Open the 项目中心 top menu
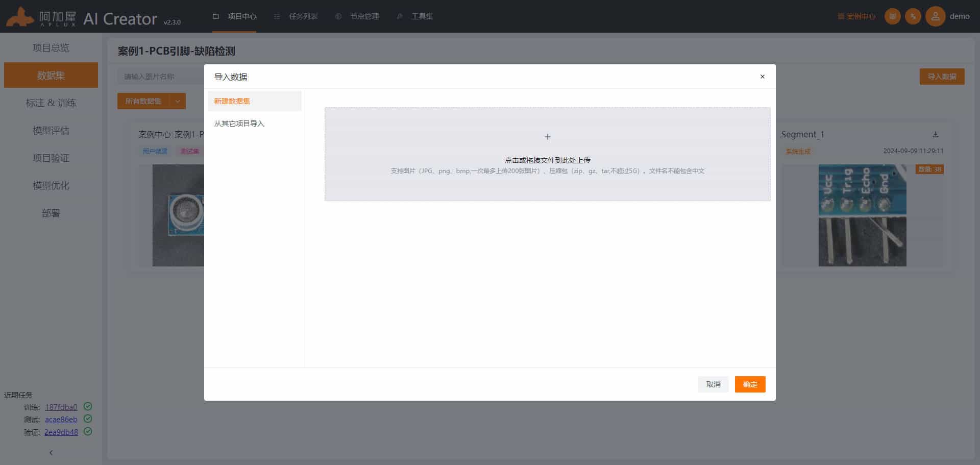The width and height of the screenshot is (980, 465). [x=235, y=16]
